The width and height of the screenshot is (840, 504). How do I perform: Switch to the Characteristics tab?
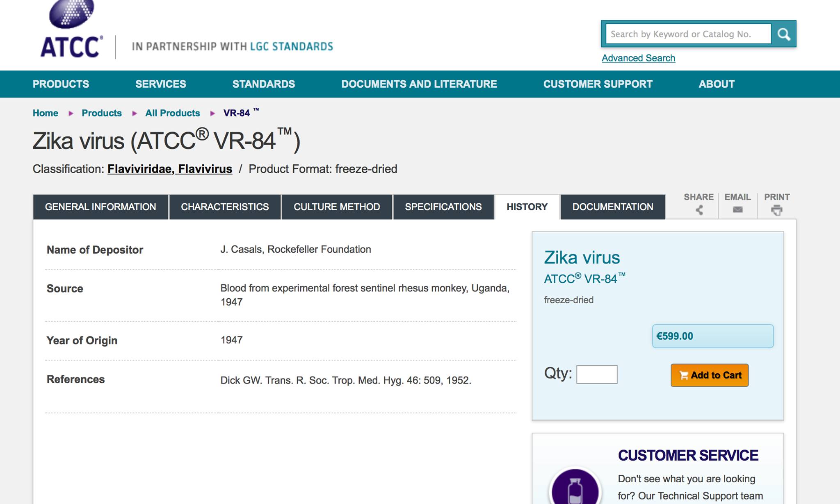pos(225,207)
